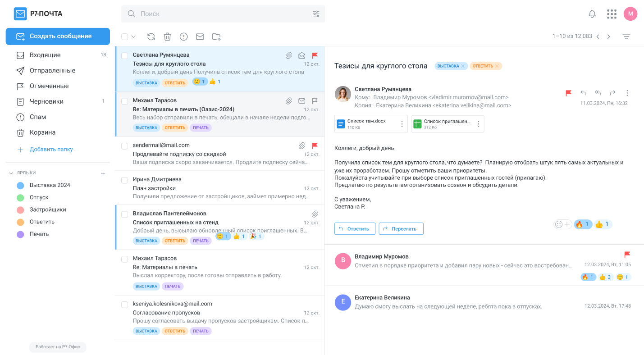Open options menu for Список тем.docx attachment
The image size is (644, 355).
402,124
